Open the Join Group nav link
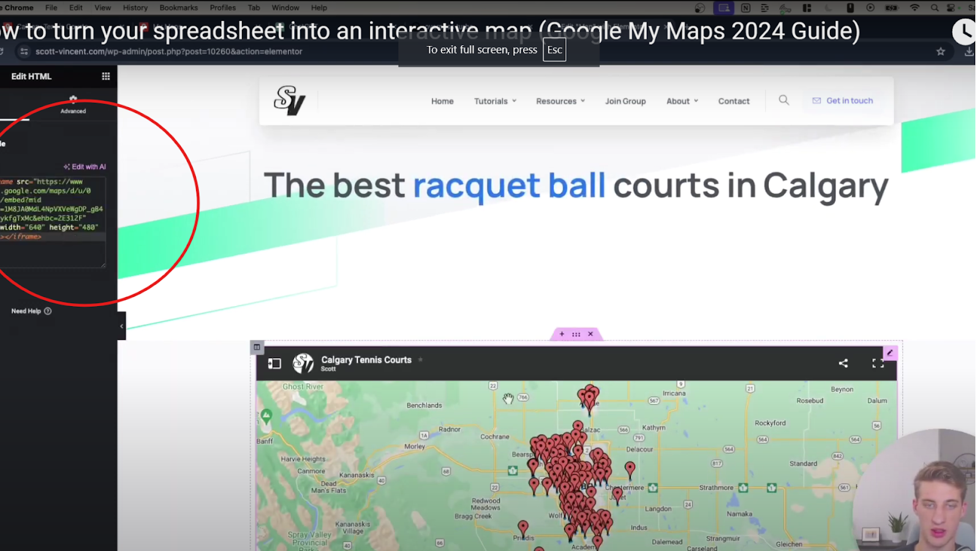Screen dimensions: 980x551 coord(625,101)
